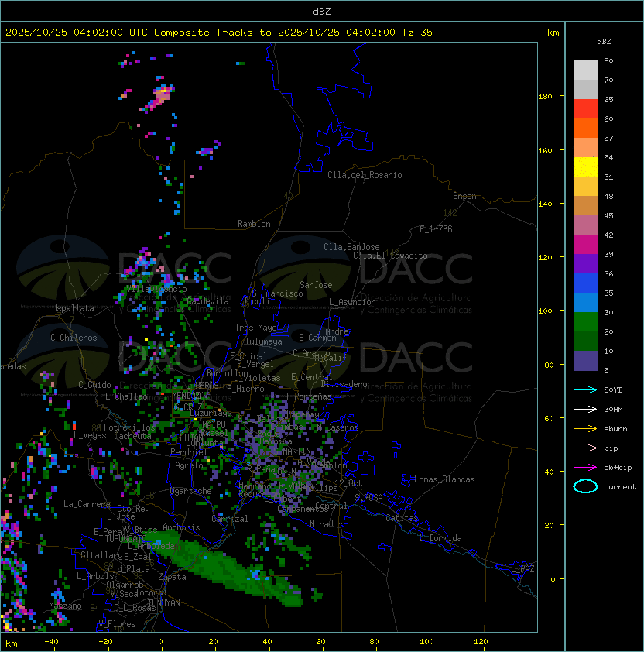The height and width of the screenshot is (652, 644).
Task: Click the 'Lomas_Blancas' map label
Action: [444, 479]
